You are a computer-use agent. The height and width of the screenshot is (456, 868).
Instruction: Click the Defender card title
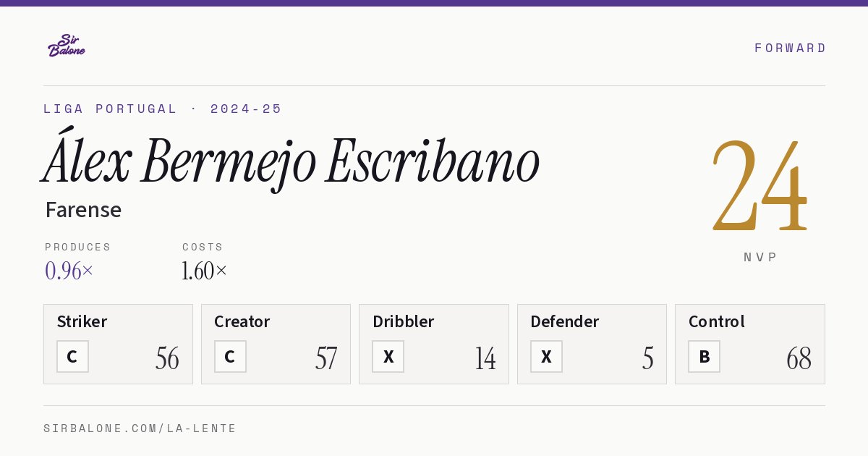pyautogui.click(x=564, y=321)
